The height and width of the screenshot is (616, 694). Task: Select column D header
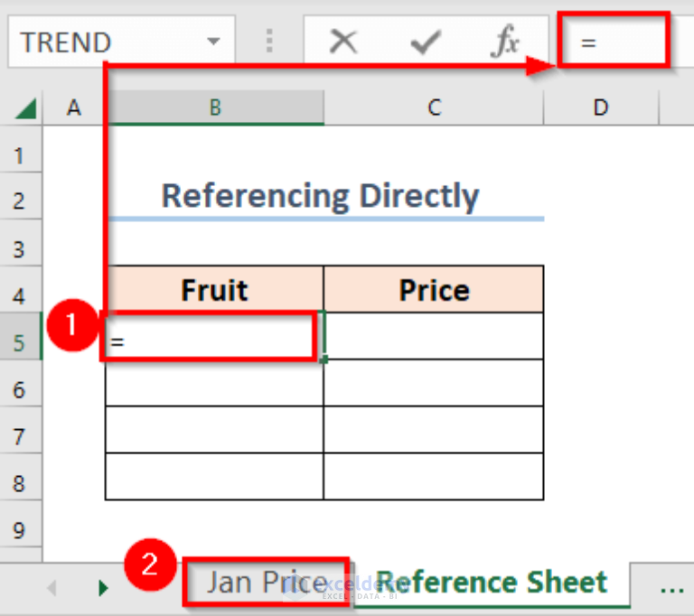(x=601, y=107)
